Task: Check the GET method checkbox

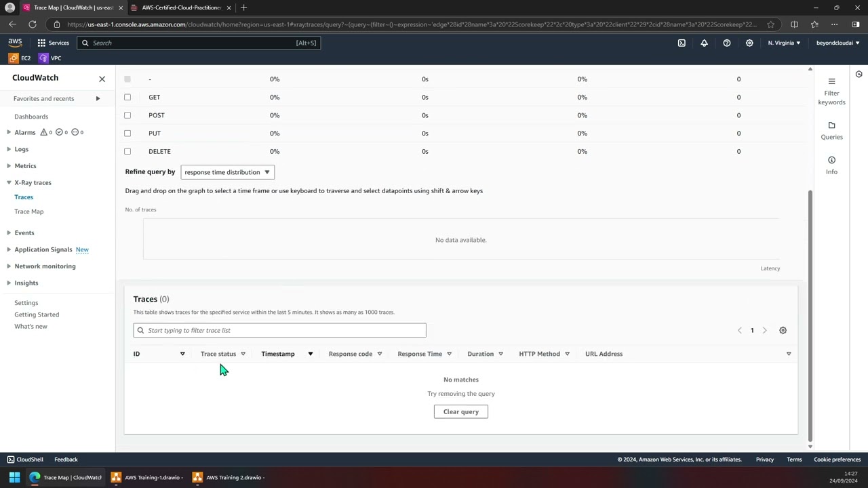Action: tap(127, 97)
